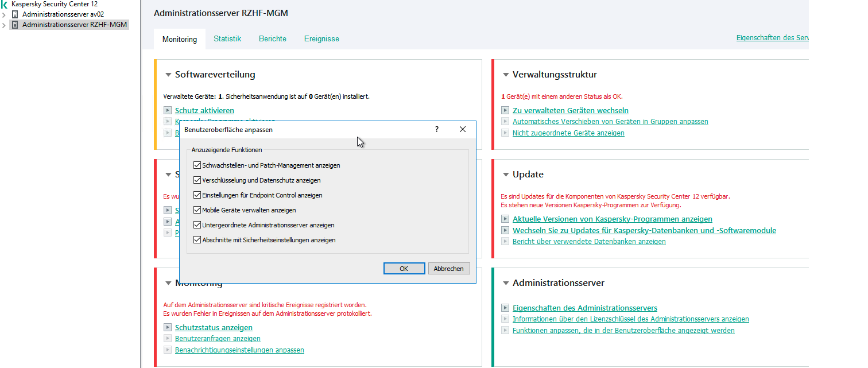
Task: Click the Kaspersky Security Center 12 logo icon
Action: [5, 4]
